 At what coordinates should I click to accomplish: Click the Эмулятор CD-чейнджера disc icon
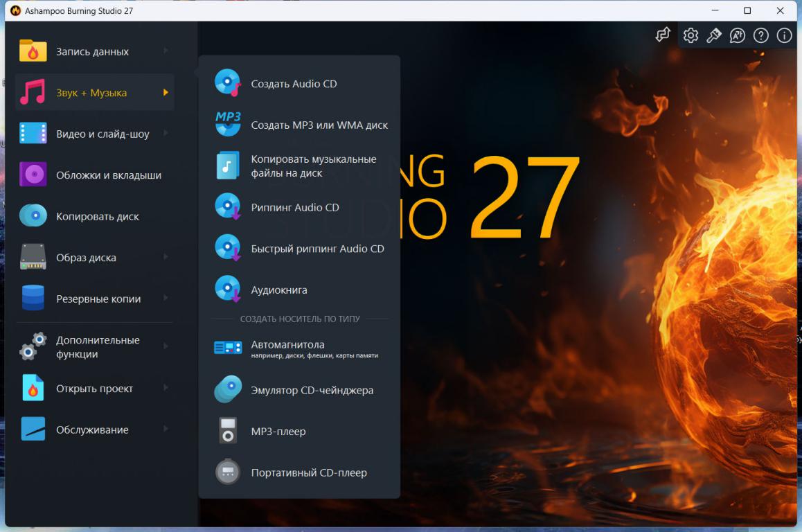[228, 389]
